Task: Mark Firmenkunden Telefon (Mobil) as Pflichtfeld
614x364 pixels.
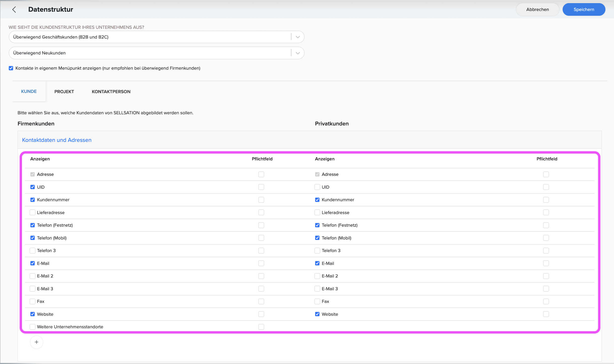Action: [x=261, y=238]
